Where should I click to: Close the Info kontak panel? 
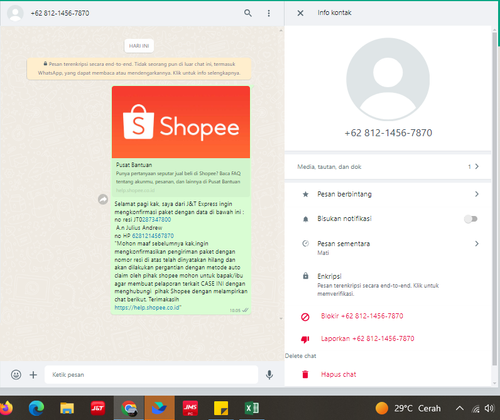tap(300, 13)
